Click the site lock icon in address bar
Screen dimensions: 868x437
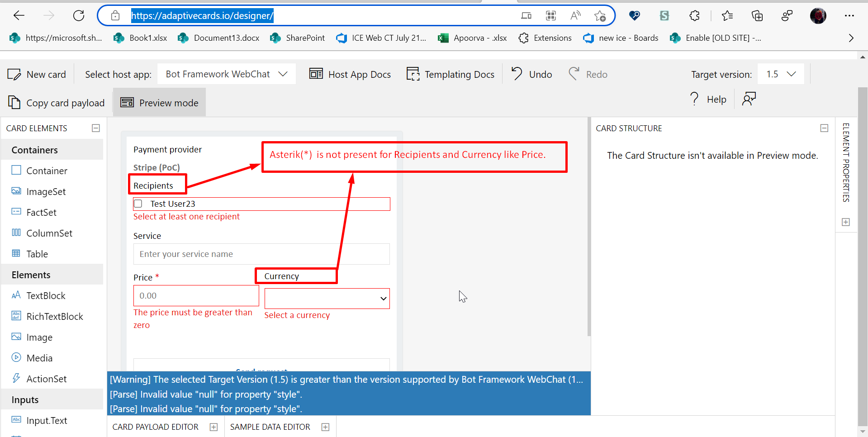[x=115, y=16]
